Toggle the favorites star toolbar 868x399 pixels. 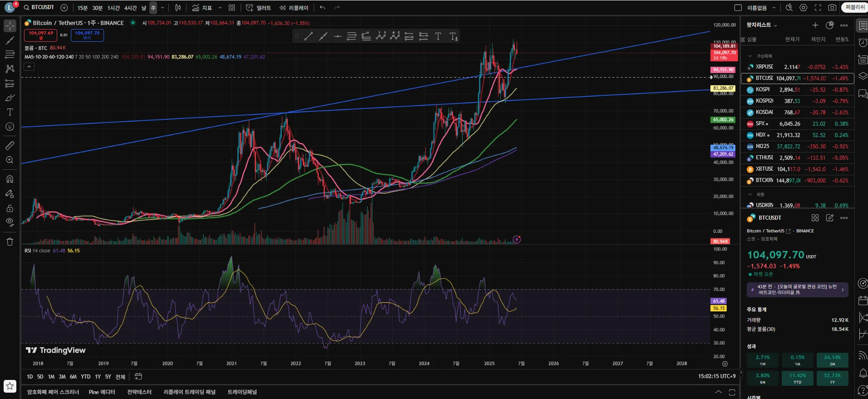pos(10,386)
